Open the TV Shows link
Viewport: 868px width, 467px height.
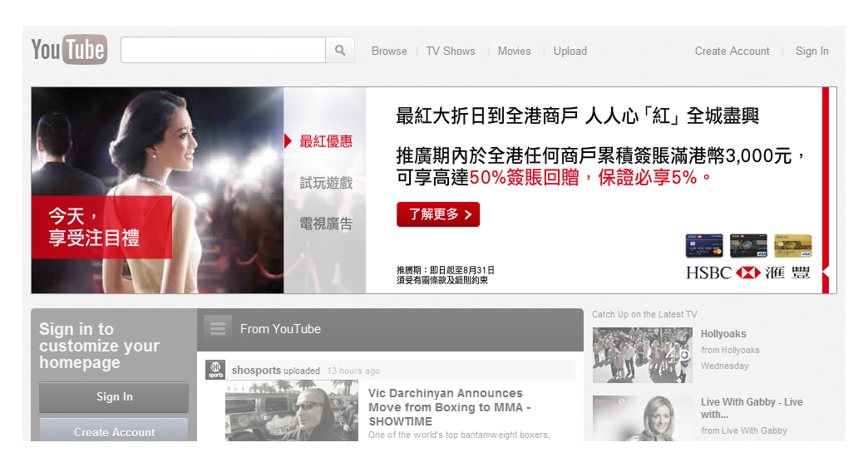coord(451,51)
